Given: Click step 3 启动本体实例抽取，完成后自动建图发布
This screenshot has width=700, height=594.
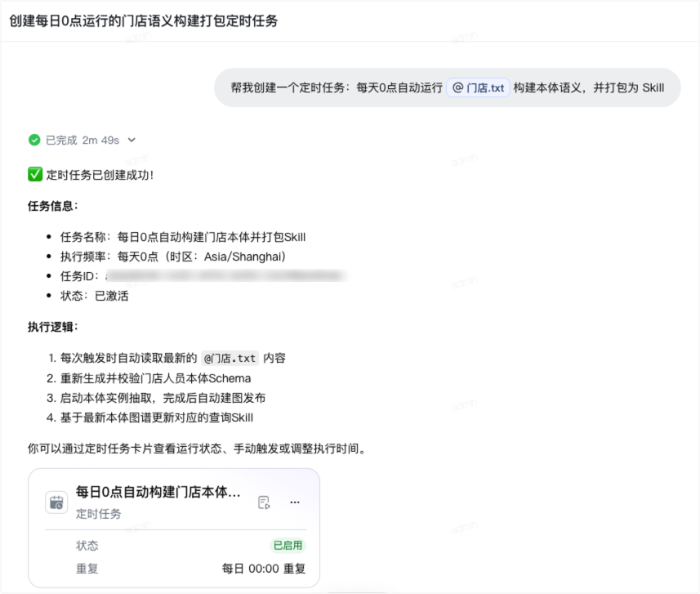Looking at the screenshot, I should click(x=163, y=398).
